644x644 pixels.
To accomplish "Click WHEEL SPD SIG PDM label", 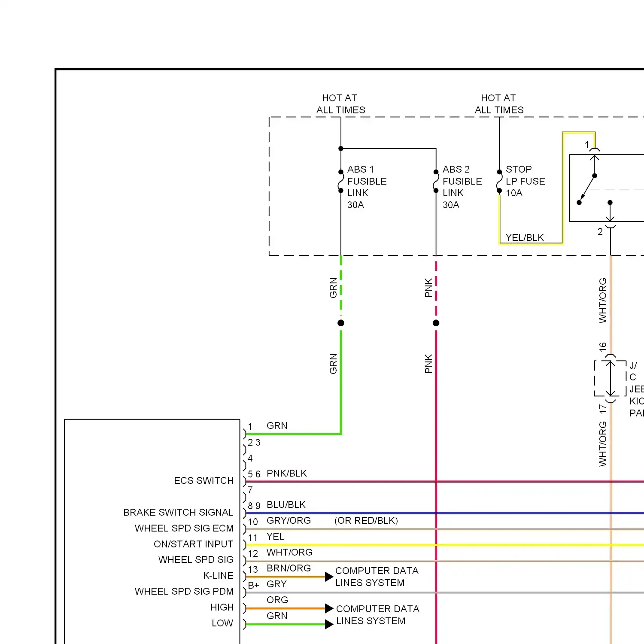I will pyautogui.click(x=184, y=591).
